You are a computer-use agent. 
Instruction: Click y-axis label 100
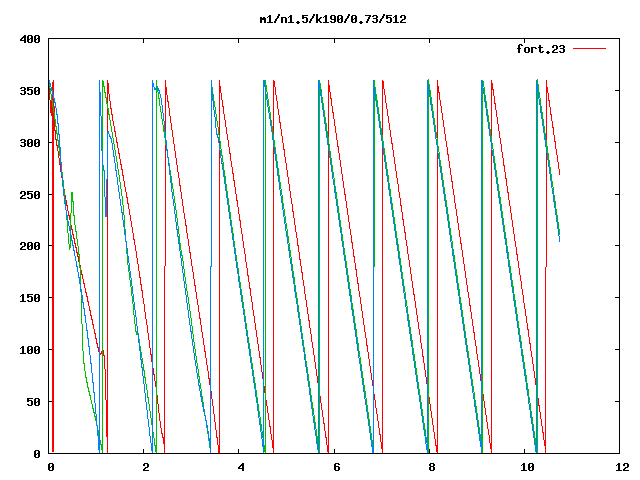(30, 350)
